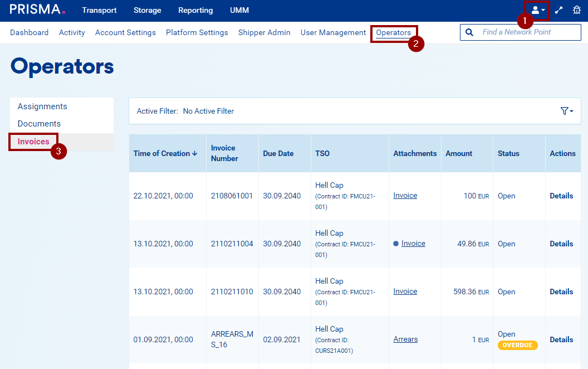Open the Arrears attachment link
Viewport: 588px width, 369px height.
point(405,339)
